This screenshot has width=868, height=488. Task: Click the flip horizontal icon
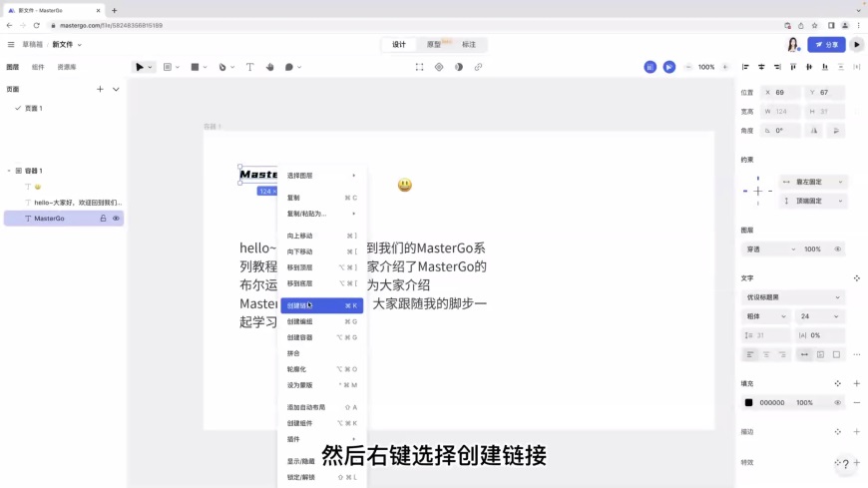814,131
